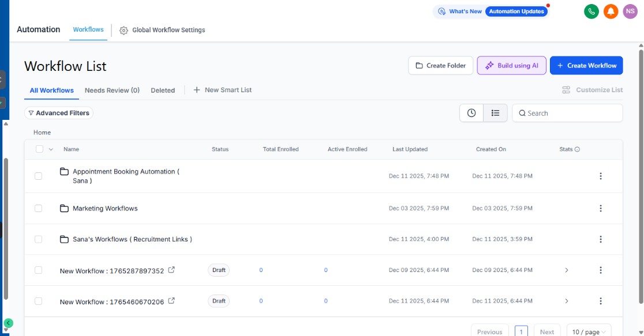Open the orange notifications bell
Screen dimensions: 644x336
(x=611, y=12)
